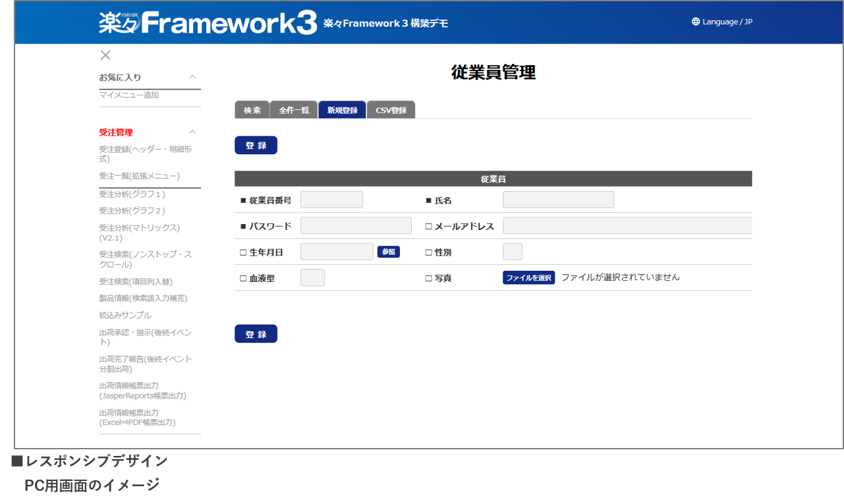
Task: Close the side menu with X icon
Action: tap(105, 55)
